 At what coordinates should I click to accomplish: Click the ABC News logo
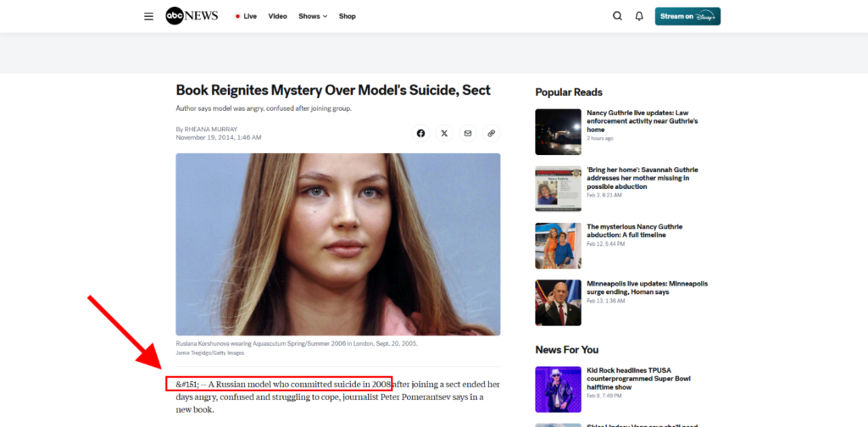coord(192,16)
